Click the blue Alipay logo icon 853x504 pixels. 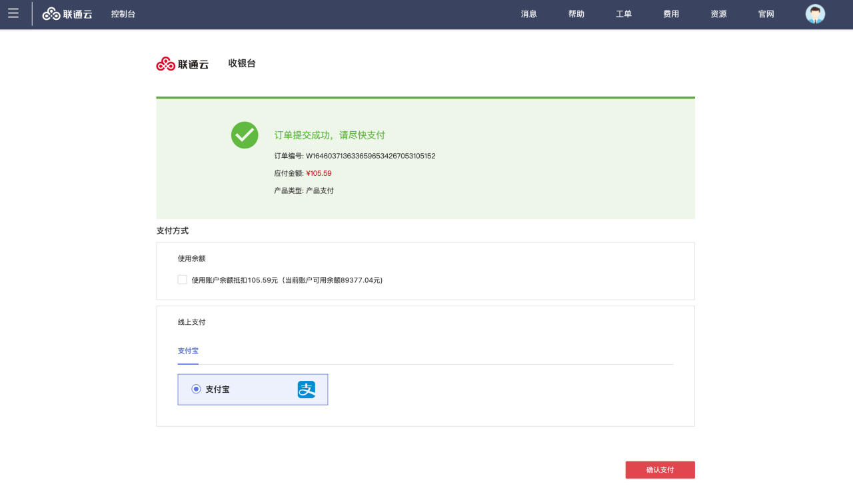[x=306, y=389]
